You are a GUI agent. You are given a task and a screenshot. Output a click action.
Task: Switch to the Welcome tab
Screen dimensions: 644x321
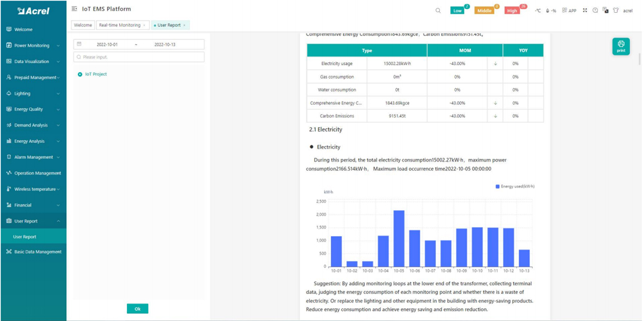pos(83,25)
